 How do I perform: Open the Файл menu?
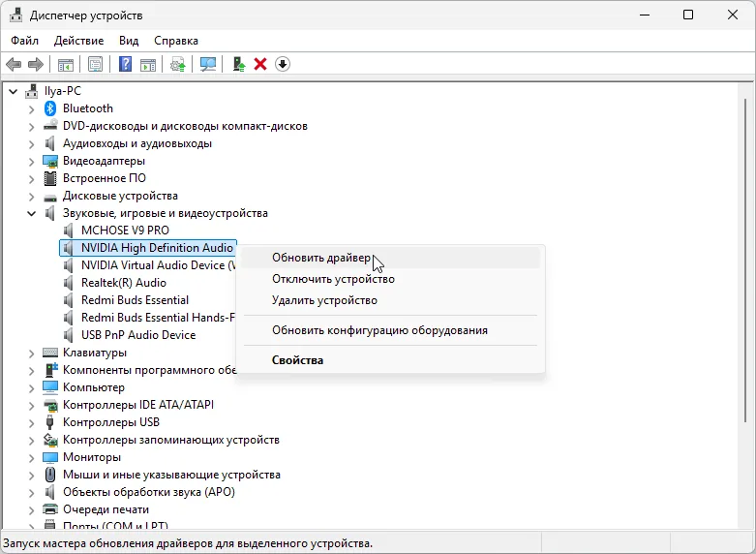tap(24, 41)
